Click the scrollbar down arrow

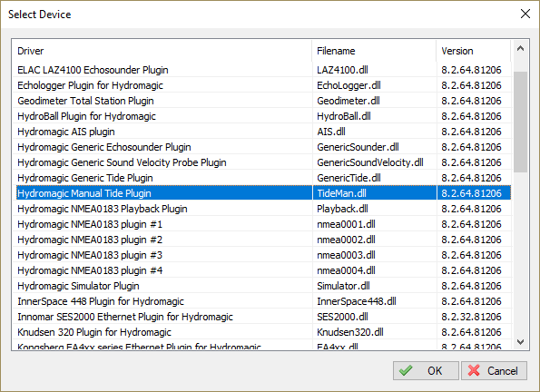[520, 342]
